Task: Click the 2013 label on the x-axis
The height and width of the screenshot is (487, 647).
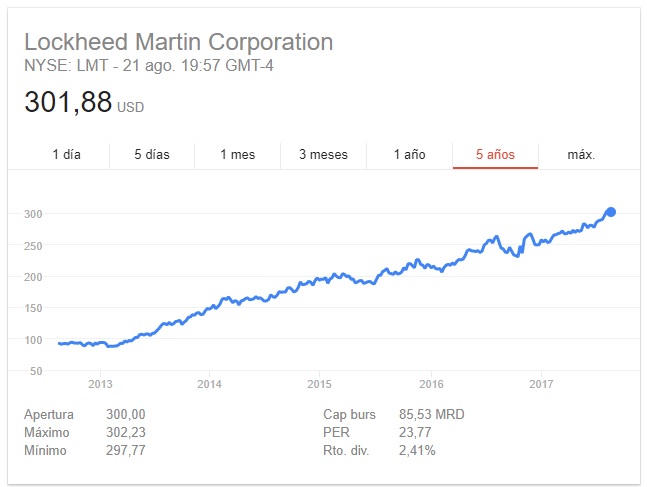Action: click(100, 384)
